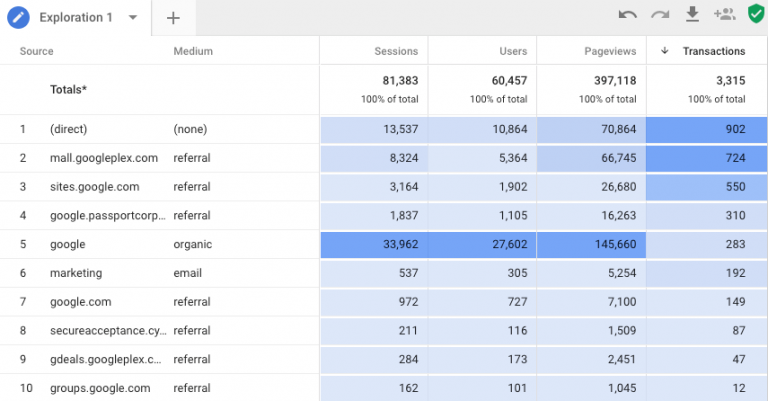Click the redo arrow icon
The width and height of the screenshot is (768, 401).
point(659,15)
